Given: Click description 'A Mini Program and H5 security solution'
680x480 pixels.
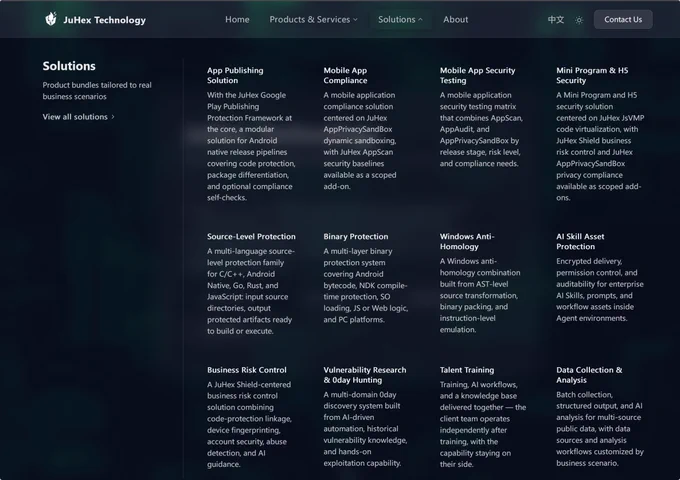Looking at the screenshot, I should tap(600, 146).
